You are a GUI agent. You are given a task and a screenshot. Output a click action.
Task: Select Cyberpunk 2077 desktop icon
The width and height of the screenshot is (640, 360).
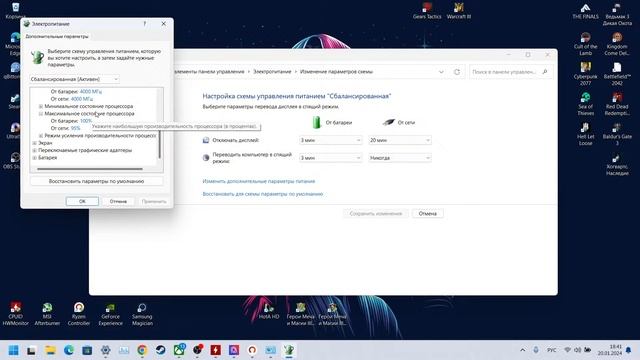(x=585, y=74)
